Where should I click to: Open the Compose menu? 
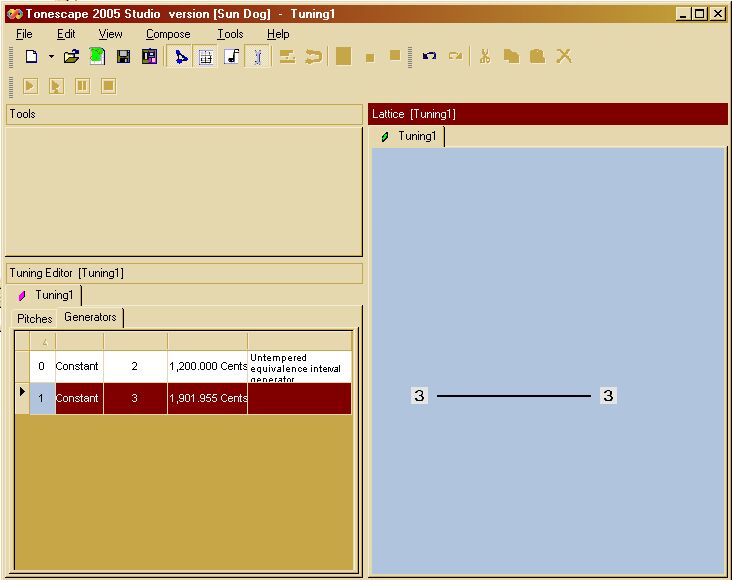click(x=168, y=34)
